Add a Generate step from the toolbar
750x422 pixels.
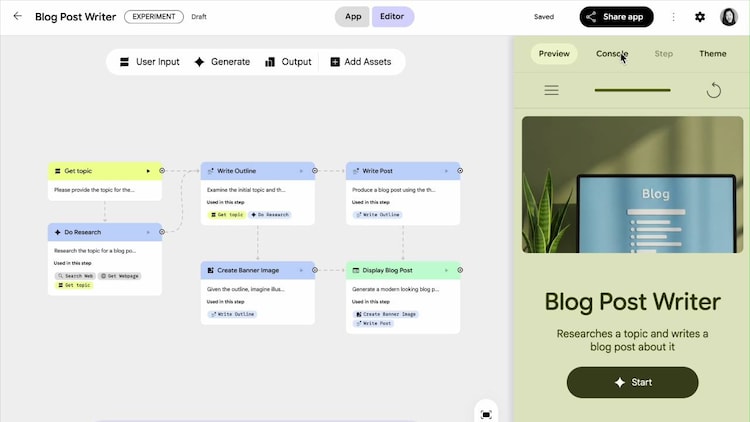point(222,62)
